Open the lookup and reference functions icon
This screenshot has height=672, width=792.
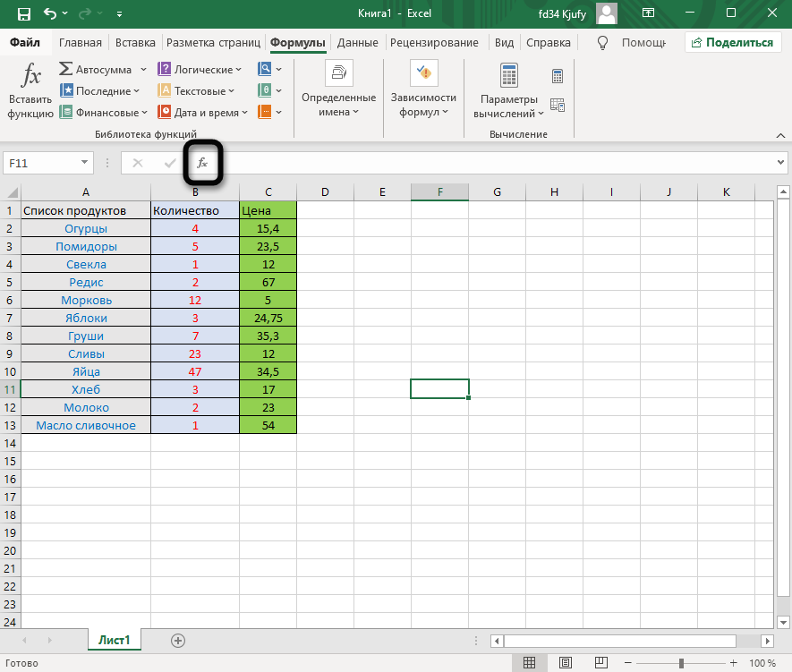coord(269,69)
